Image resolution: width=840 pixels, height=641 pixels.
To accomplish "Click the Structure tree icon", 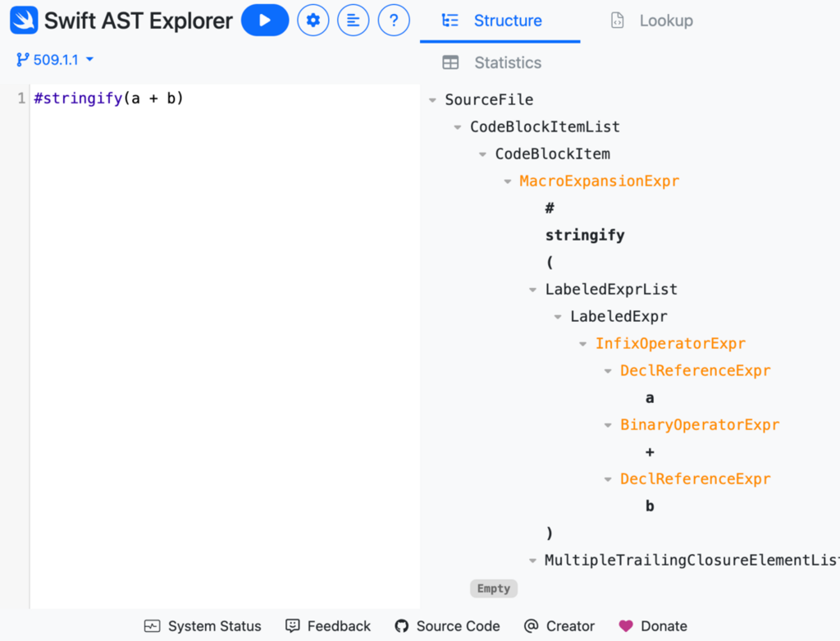I will click(450, 21).
